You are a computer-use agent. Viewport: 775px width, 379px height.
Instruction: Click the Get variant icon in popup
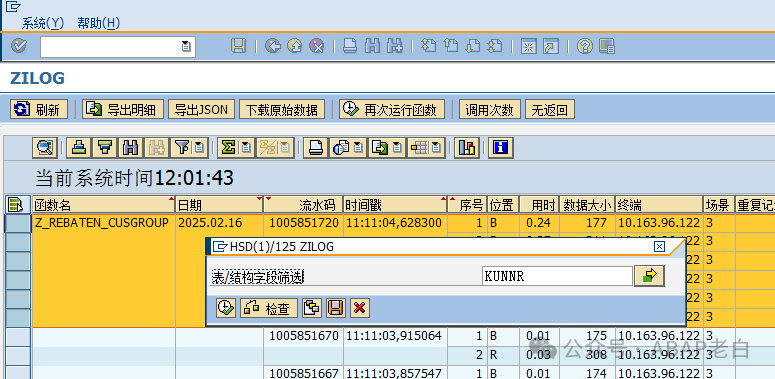311,308
